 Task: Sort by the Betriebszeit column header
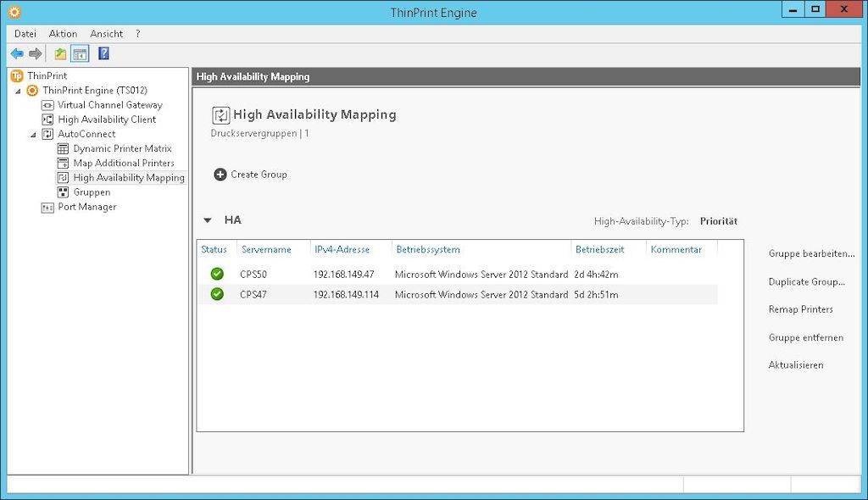599,250
